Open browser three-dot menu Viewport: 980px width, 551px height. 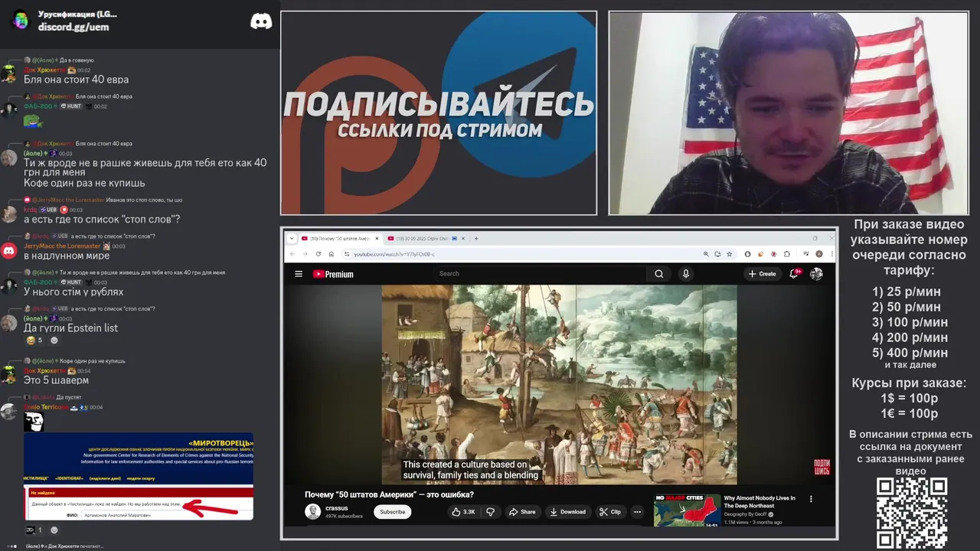pos(831,254)
